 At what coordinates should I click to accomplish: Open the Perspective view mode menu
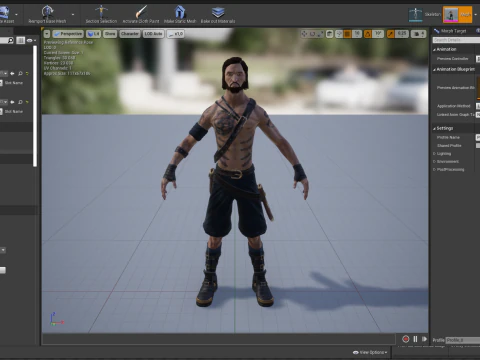coord(68,34)
